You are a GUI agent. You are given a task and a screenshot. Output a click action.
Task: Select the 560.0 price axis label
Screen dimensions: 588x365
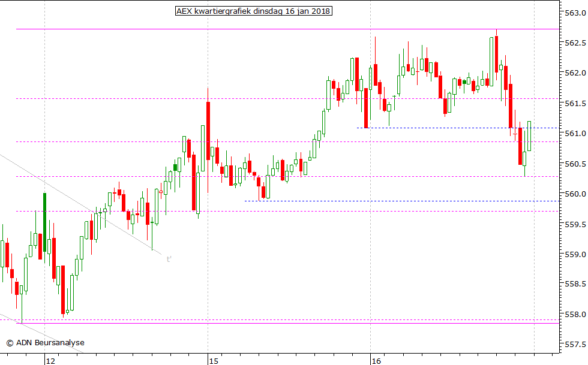click(x=575, y=194)
